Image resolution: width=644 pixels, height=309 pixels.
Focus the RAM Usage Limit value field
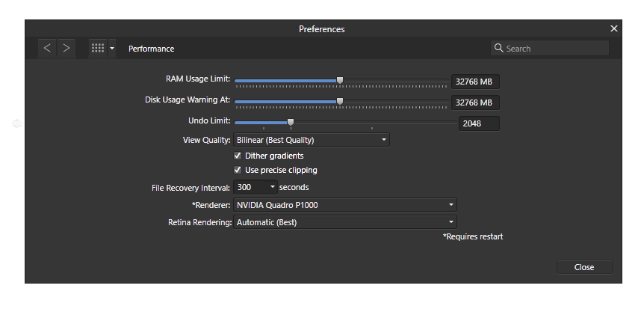coord(475,82)
